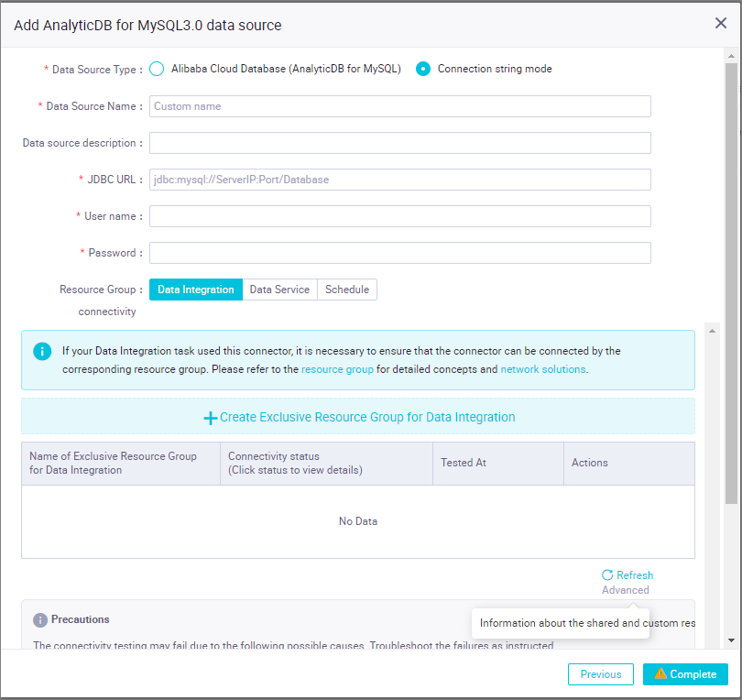Screen dimensions: 742x700
Task: Click the No Data text
Action: (358, 521)
